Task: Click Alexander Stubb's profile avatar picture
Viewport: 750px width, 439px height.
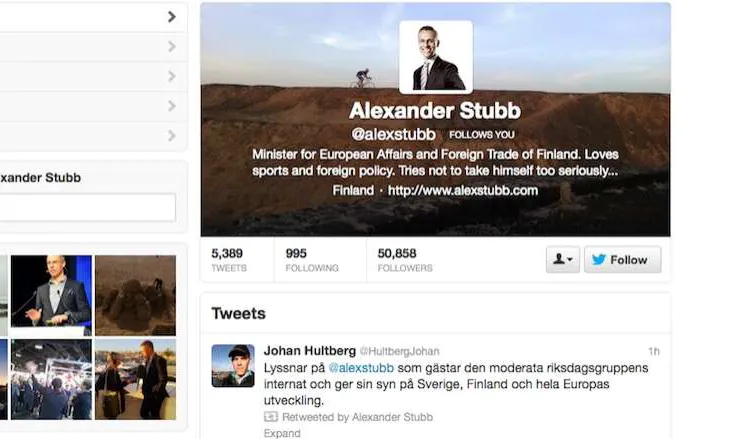Action: point(436,57)
